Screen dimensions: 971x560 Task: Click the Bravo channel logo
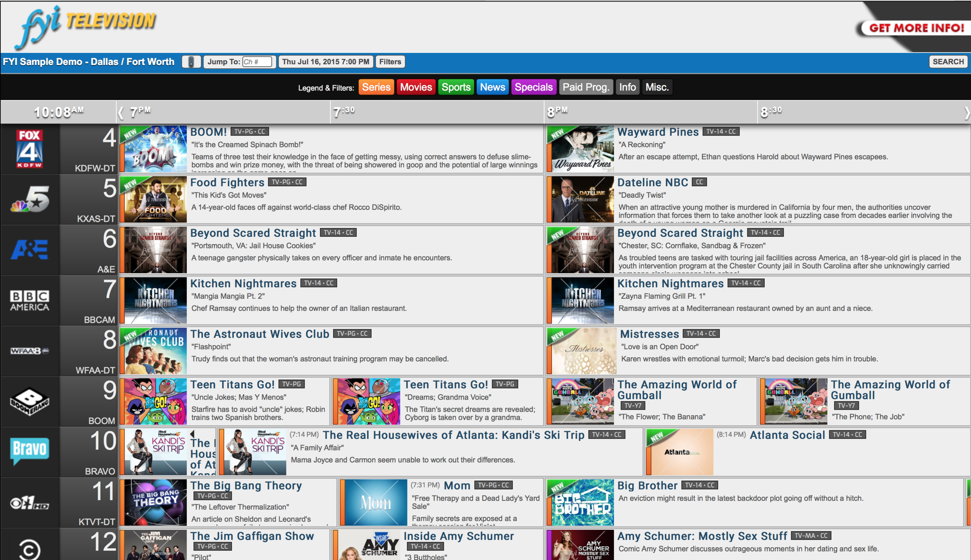point(30,451)
